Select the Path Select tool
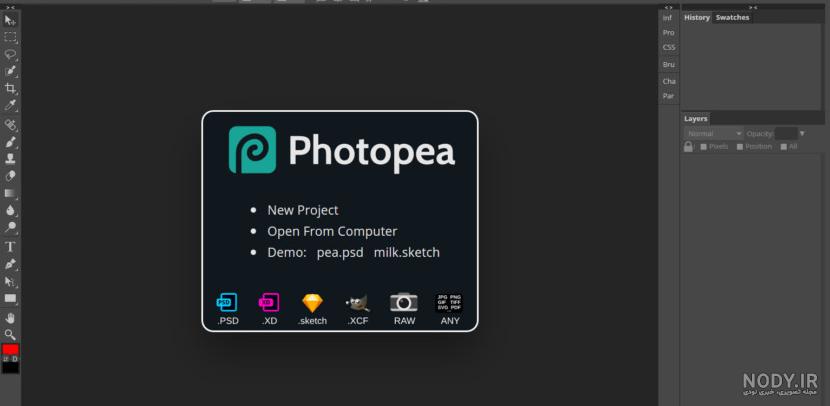This screenshot has width=830, height=406. (10, 281)
